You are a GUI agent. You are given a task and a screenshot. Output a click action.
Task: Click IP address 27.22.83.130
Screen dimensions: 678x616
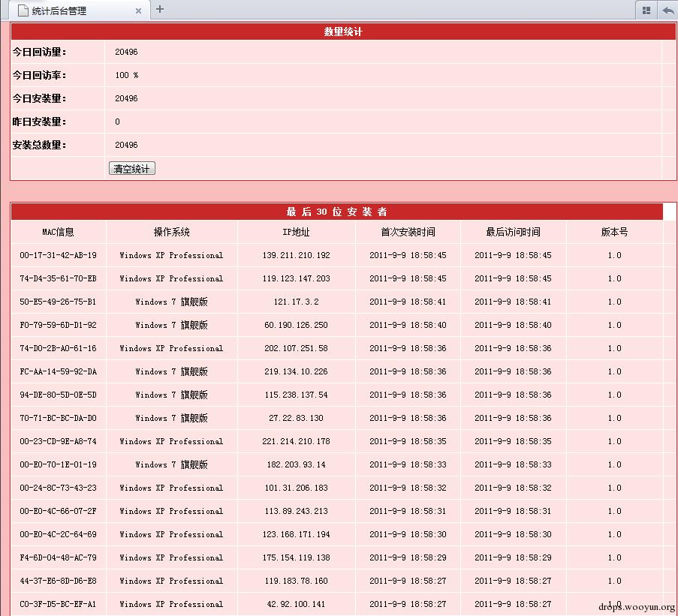[x=296, y=418]
